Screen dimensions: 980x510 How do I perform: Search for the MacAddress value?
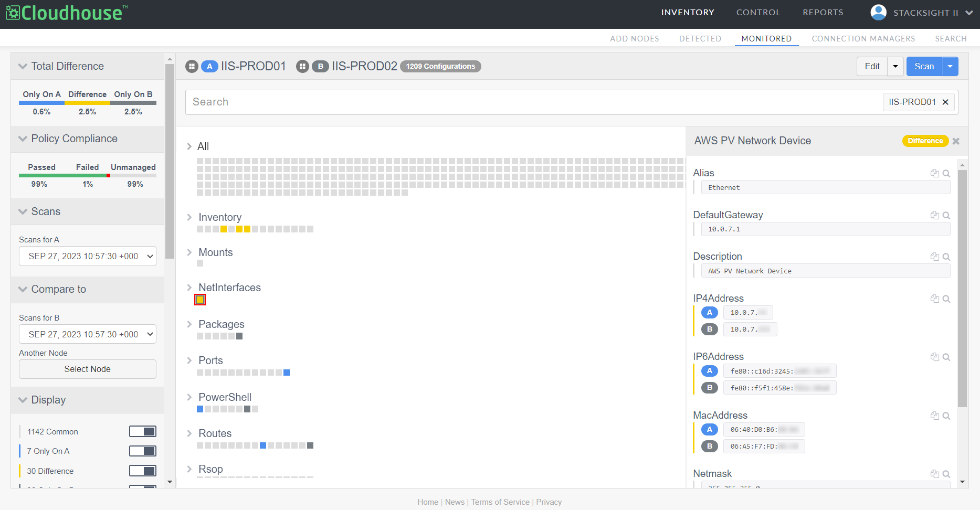(x=946, y=416)
